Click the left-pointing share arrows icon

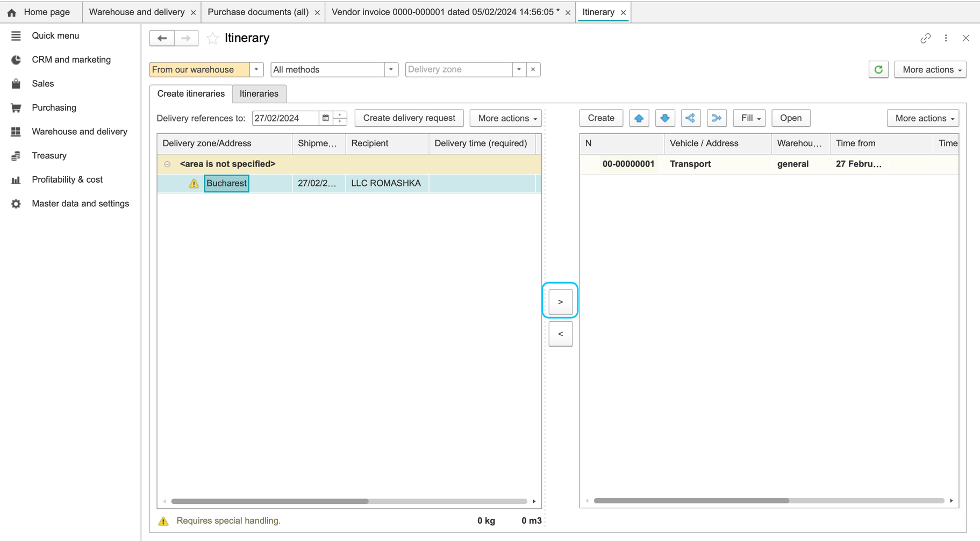tap(691, 118)
